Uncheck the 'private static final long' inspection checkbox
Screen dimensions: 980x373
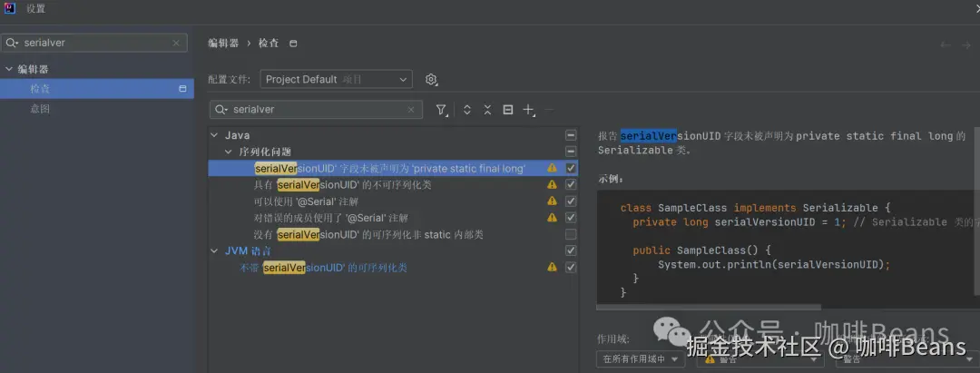pos(571,168)
